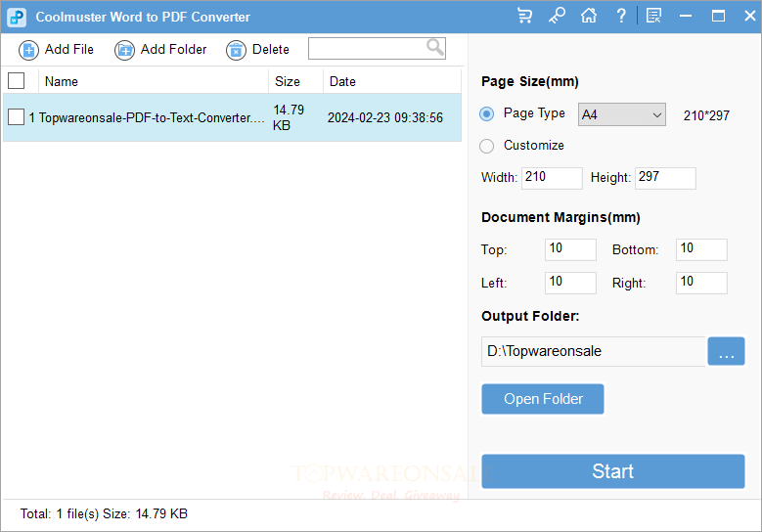Minimize the converter window
This screenshot has width=762, height=532.
pyautogui.click(x=686, y=16)
